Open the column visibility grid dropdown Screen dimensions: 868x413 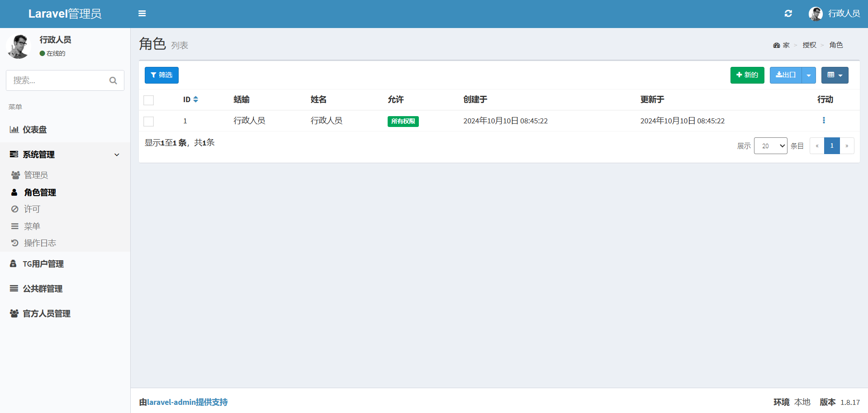coord(835,75)
